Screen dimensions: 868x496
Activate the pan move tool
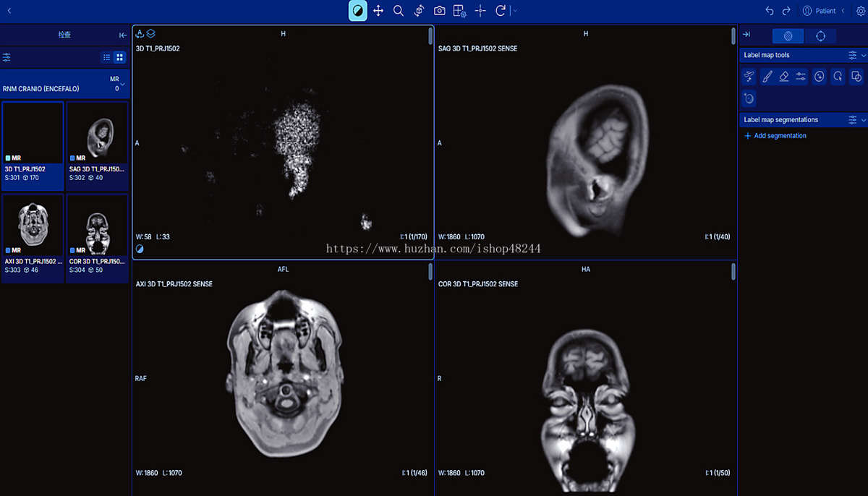pyautogui.click(x=378, y=11)
